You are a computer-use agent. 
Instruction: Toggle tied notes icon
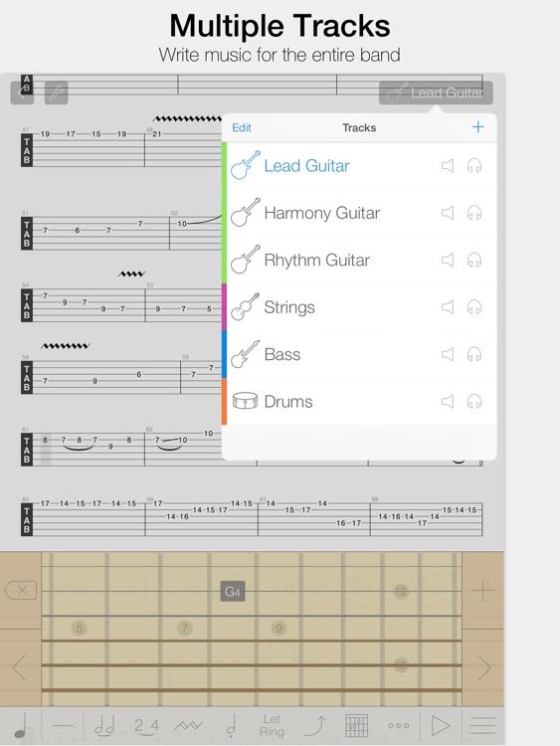coord(104,725)
